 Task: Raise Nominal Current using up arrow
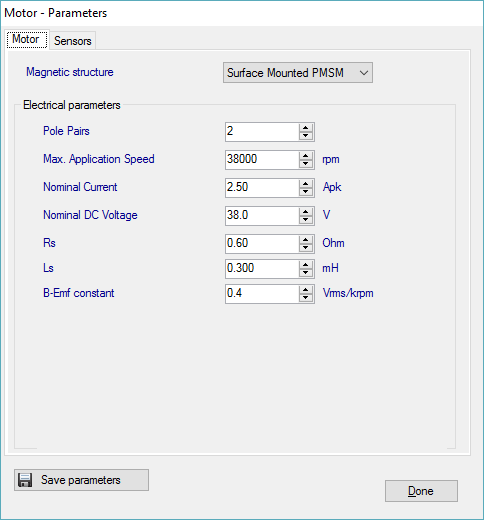tap(306, 184)
